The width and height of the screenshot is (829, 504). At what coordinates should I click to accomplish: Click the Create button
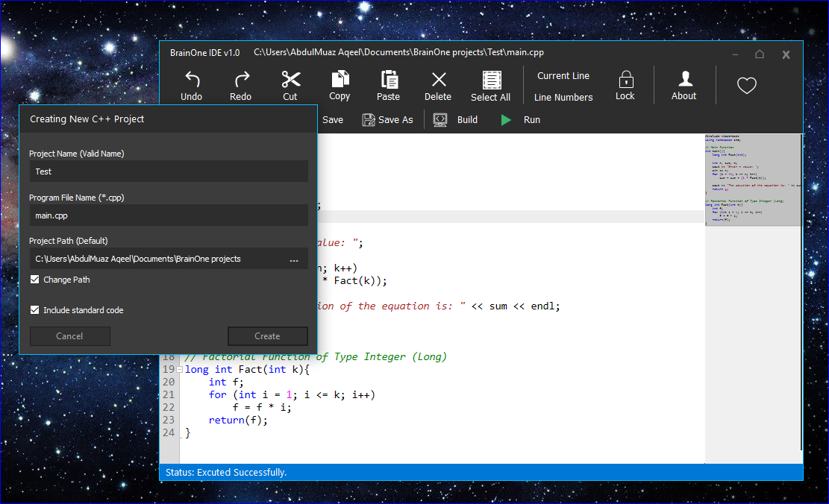[268, 336]
